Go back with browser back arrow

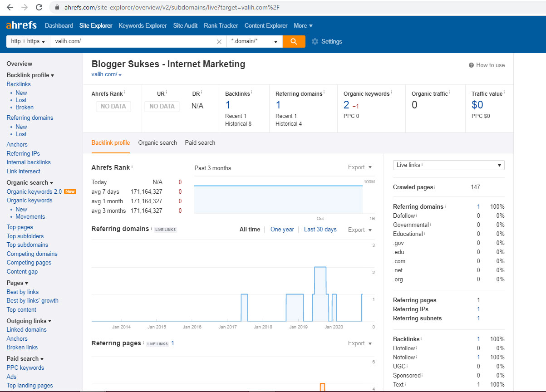(x=10, y=7)
